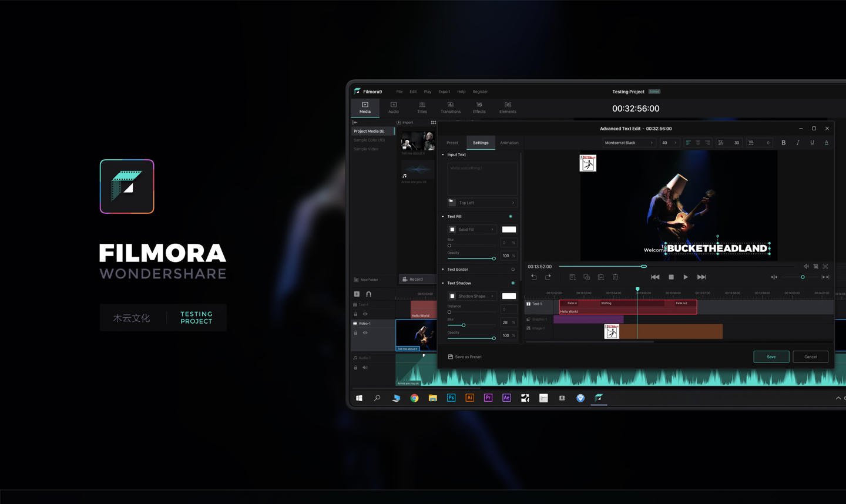Click the zoom-to-fit timeline icon
Screen dimensions: 846x504
pos(825,277)
